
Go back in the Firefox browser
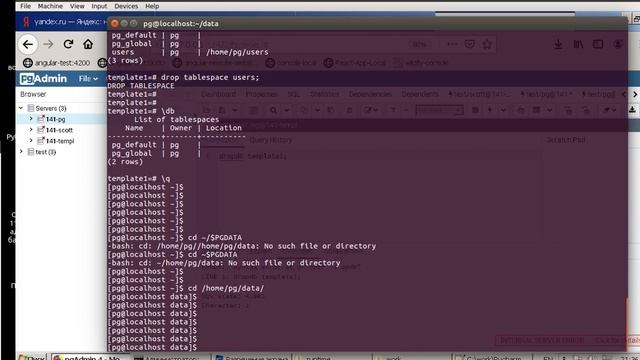tap(28, 44)
